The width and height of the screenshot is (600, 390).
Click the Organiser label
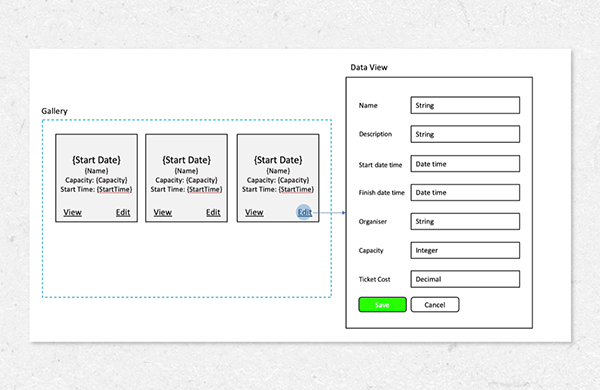pos(373,222)
